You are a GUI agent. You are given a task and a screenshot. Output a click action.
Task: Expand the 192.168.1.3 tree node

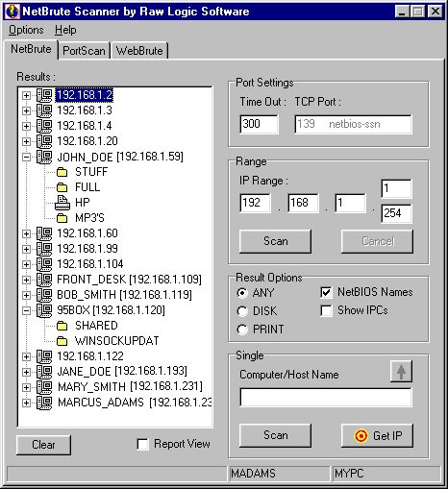coord(26,110)
